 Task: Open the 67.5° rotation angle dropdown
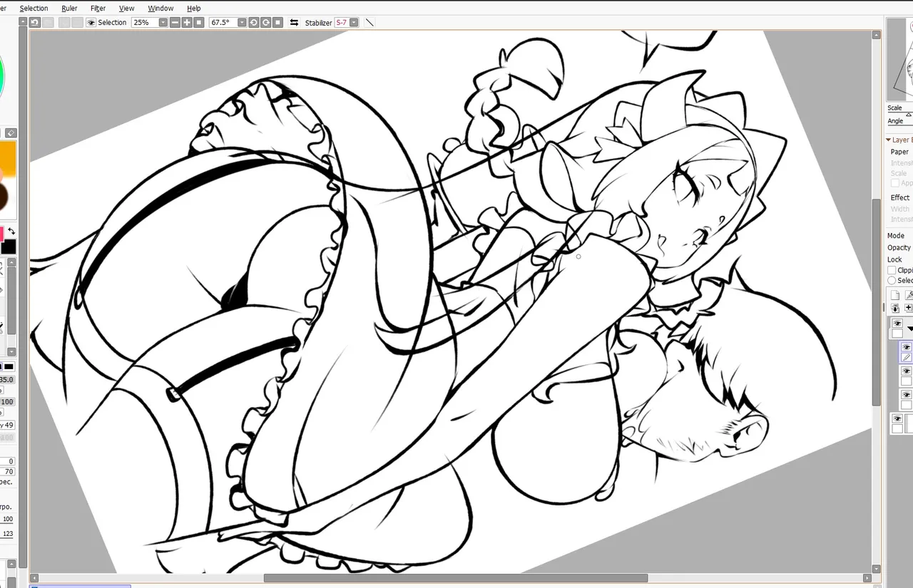click(241, 23)
